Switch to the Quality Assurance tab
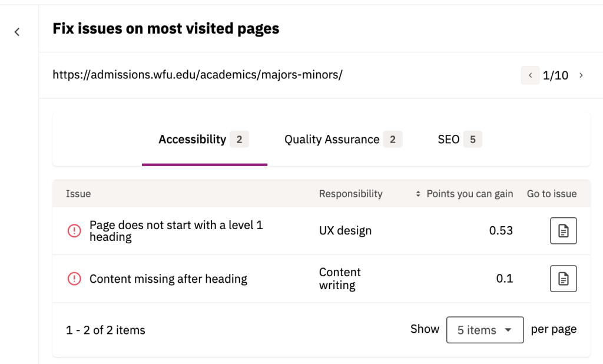603x364 pixels. [x=332, y=140]
